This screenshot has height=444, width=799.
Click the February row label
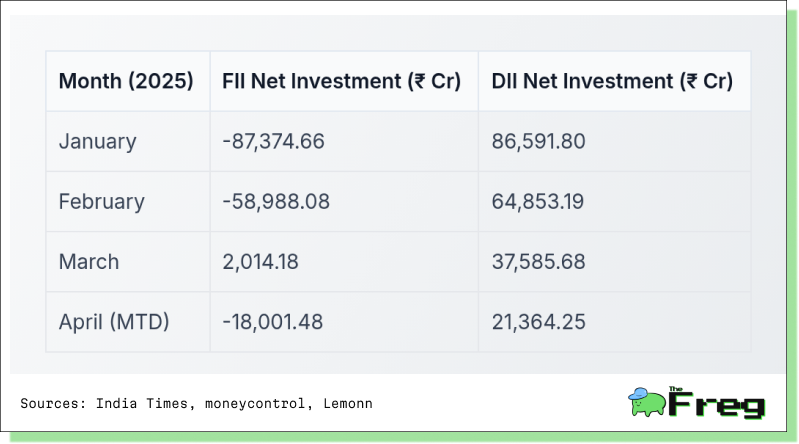101,201
